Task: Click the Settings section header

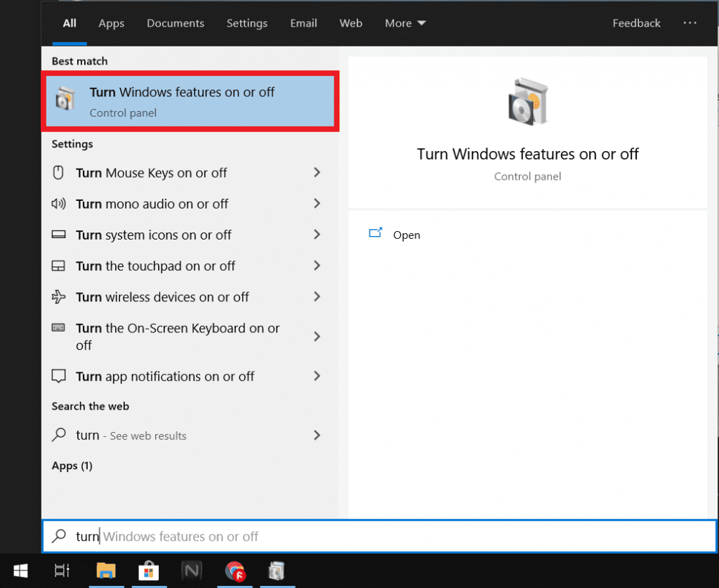Action: tap(72, 144)
